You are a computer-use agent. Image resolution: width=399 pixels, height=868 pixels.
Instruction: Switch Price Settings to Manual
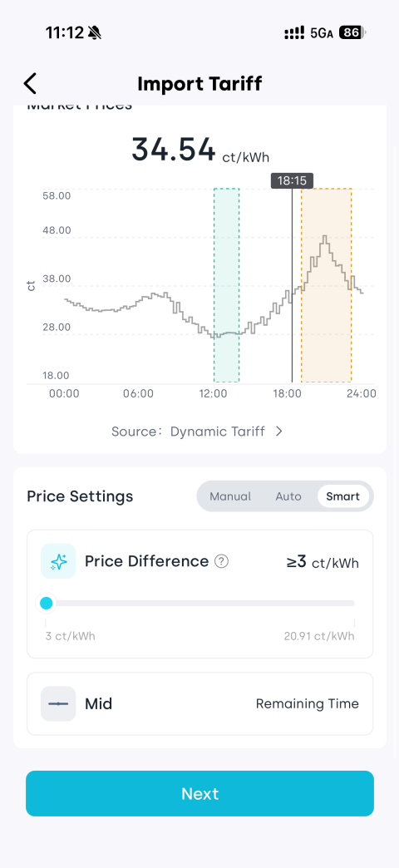(x=230, y=496)
